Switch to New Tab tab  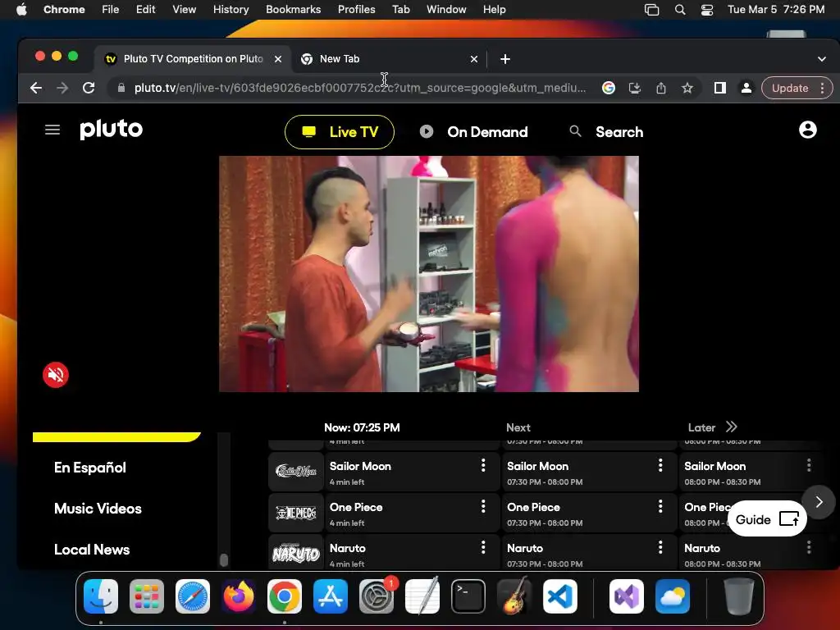[x=388, y=59]
